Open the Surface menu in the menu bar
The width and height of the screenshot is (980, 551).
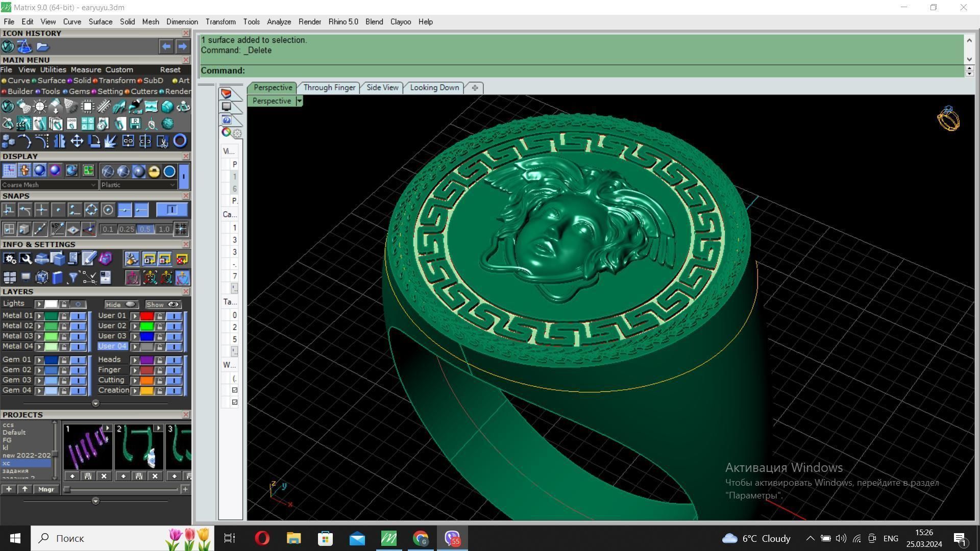(100, 22)
